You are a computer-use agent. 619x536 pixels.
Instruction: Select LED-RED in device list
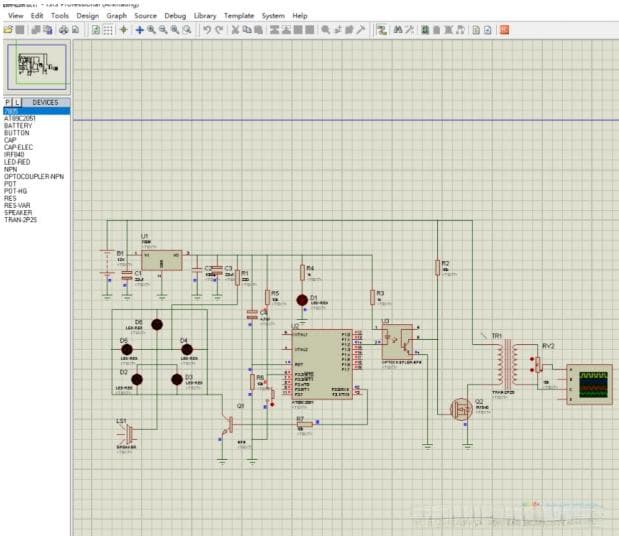pos(17,162)
